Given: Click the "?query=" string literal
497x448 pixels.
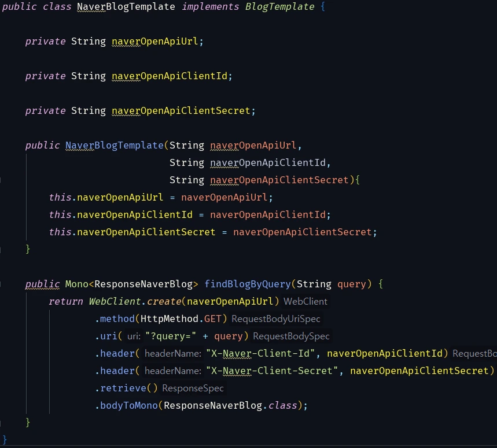Looking at the screenshot, I should pos(171,336).
